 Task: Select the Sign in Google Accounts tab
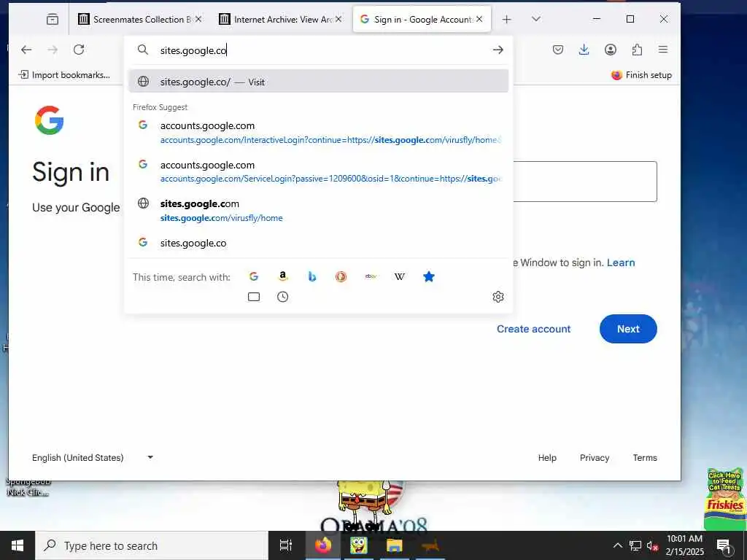[x=422, y=20]
